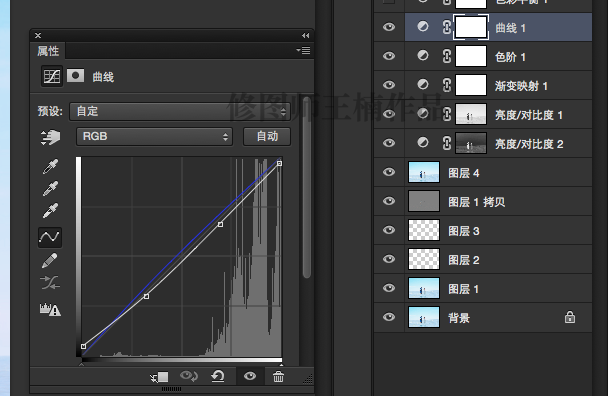Viewport: 608px width, 396px height.
Task: Select the layer mask icon in Properties
Action: [x=75, y=75]
